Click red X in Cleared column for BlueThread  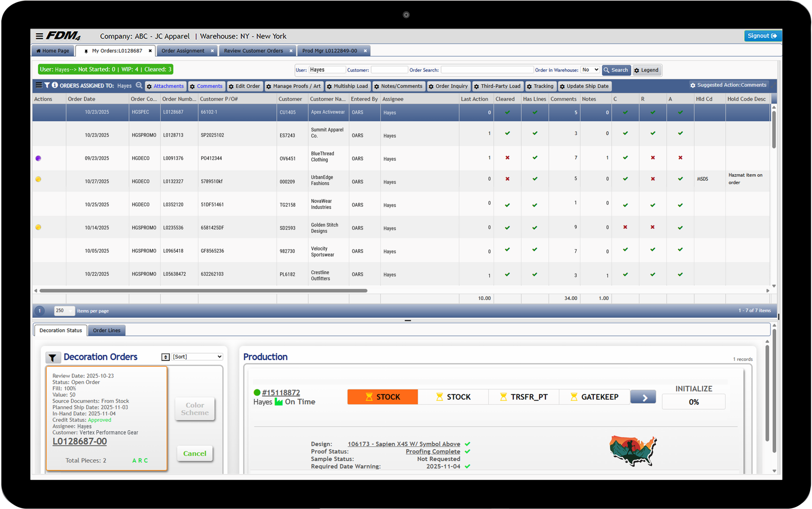pos(507,158)
